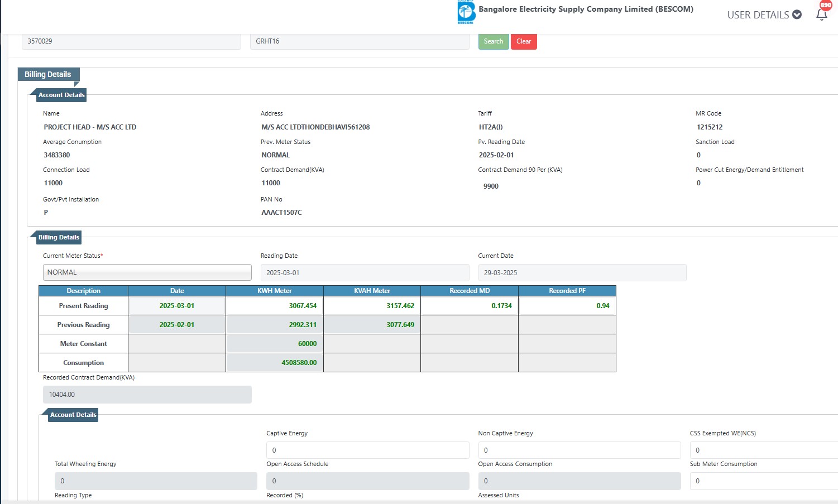Screen dimensions: 838x504
Task: Click MR Code value 1215212
Action: [710, 127]
